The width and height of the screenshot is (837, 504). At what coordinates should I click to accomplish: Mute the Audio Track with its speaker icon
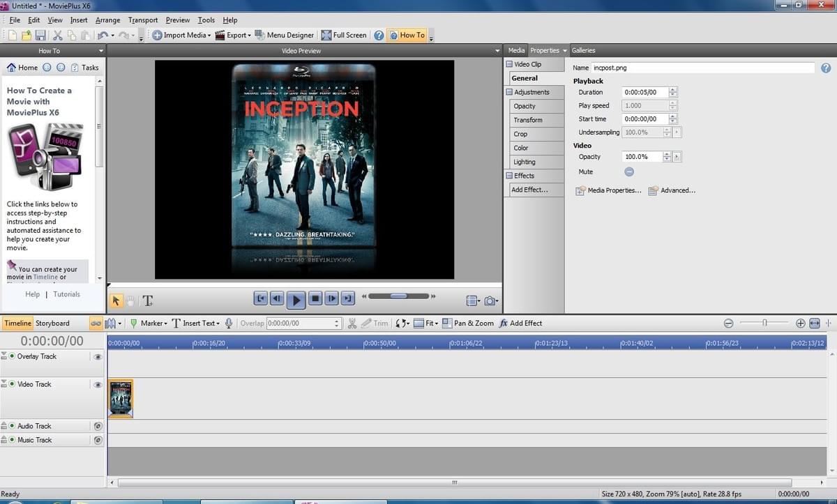pos(98,426)
